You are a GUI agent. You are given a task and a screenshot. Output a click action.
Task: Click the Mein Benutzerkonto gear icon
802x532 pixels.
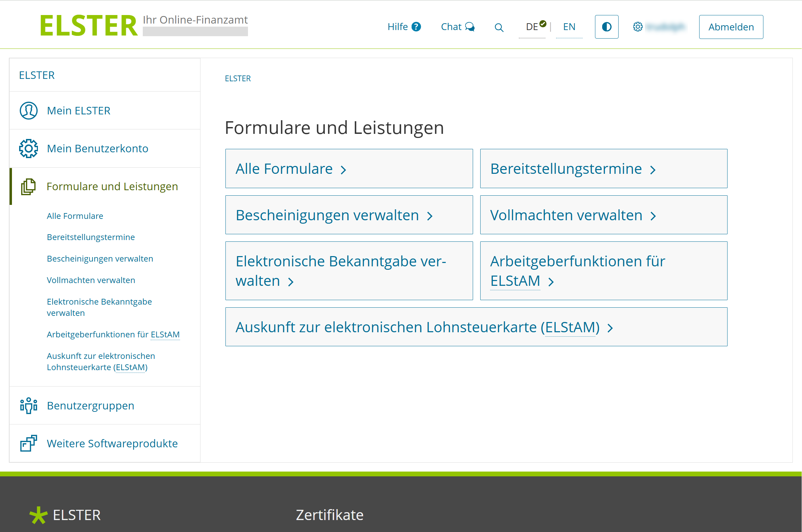(29, 149)
